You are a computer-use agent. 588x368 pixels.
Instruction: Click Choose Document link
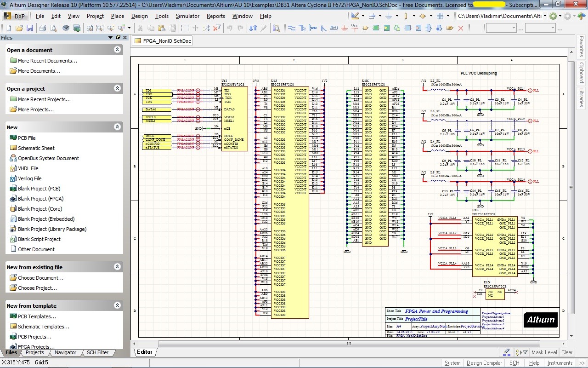40,278
